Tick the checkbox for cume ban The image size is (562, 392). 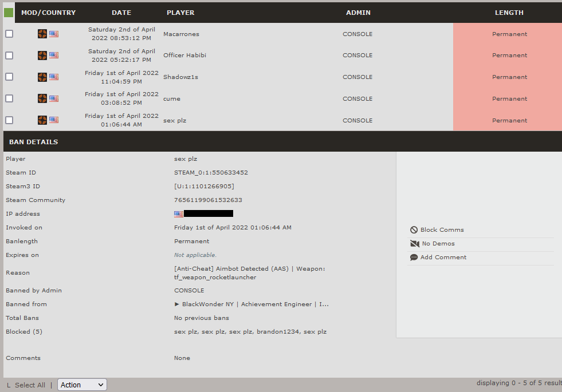click(9, 98)
